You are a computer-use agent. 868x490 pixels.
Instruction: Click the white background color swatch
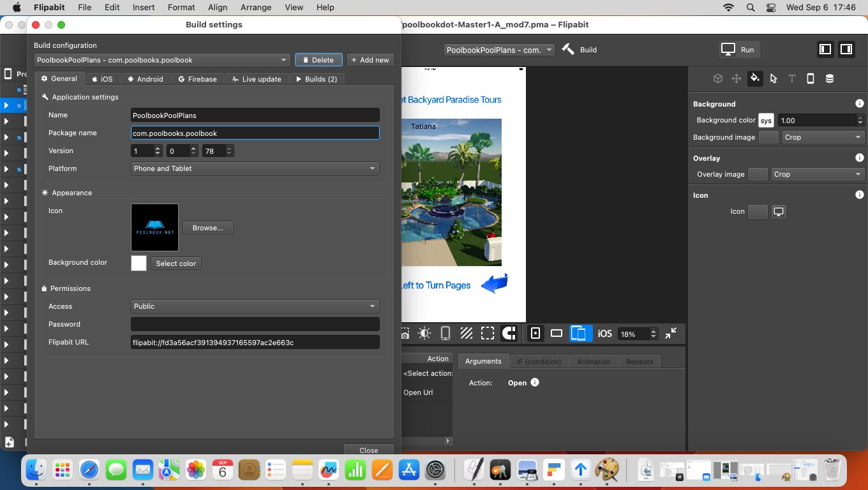pos(138,263)
